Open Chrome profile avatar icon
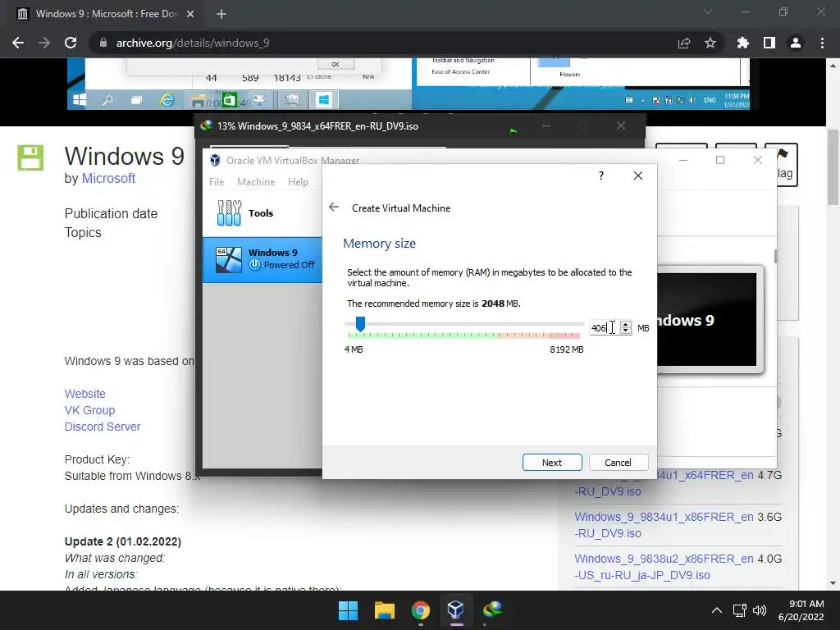The image size is (840, 630). tap(796, 43)
